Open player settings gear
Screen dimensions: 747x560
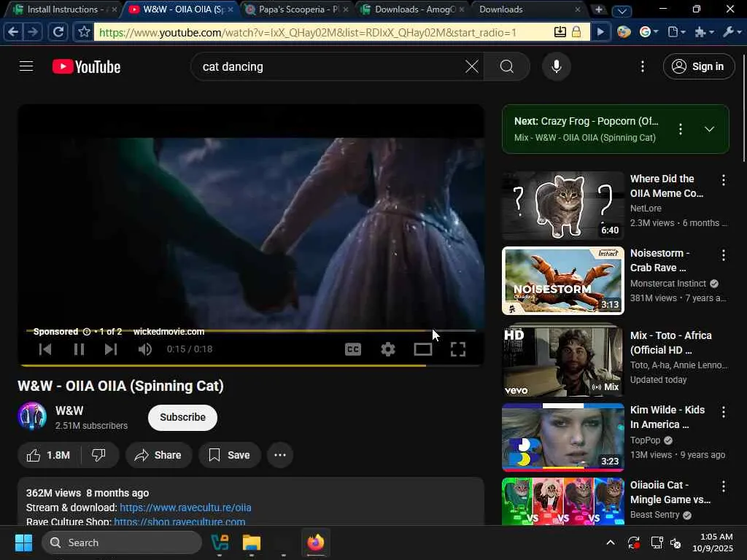(x=388, y=349)
